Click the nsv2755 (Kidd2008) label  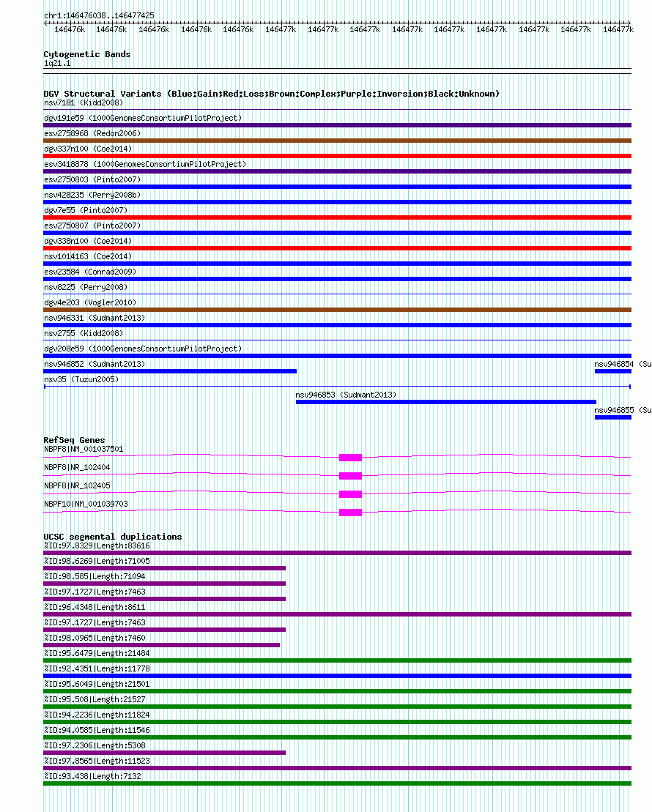click(x=84, y=333)
